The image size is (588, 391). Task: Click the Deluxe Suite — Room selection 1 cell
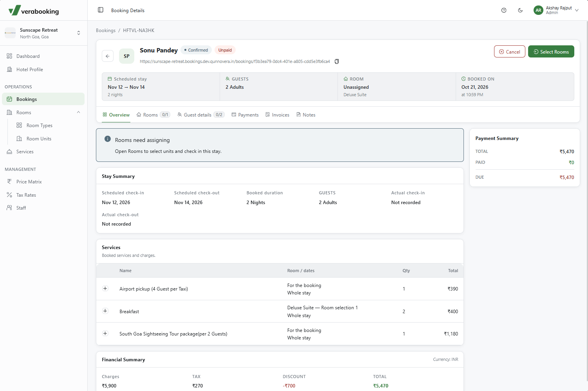click(x=323, y=308)
